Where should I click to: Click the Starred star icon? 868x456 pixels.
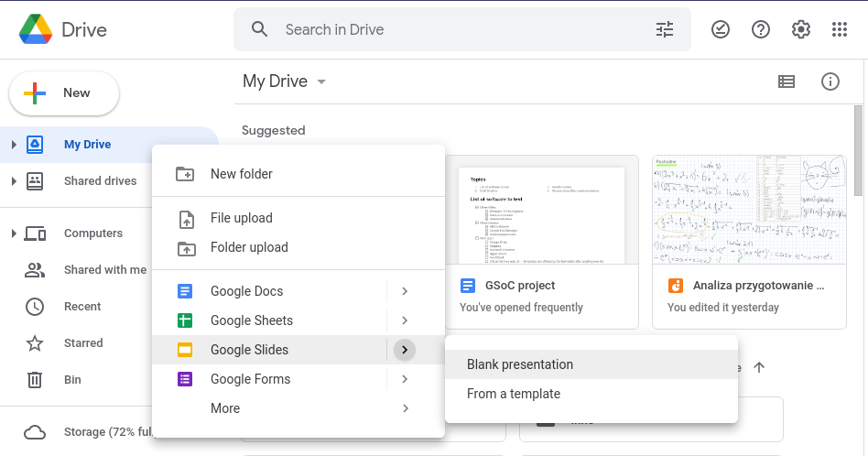pyautogui.click(x=35, y=343)
